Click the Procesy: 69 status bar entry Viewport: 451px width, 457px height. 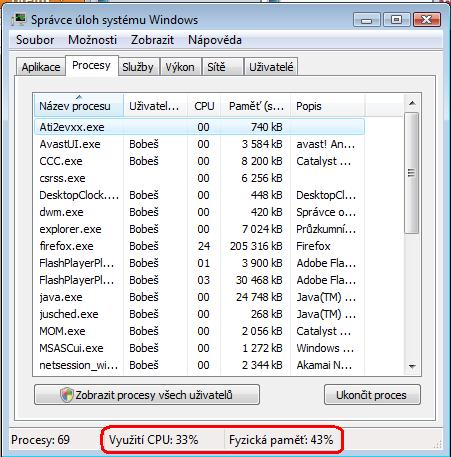click(40, 440)
